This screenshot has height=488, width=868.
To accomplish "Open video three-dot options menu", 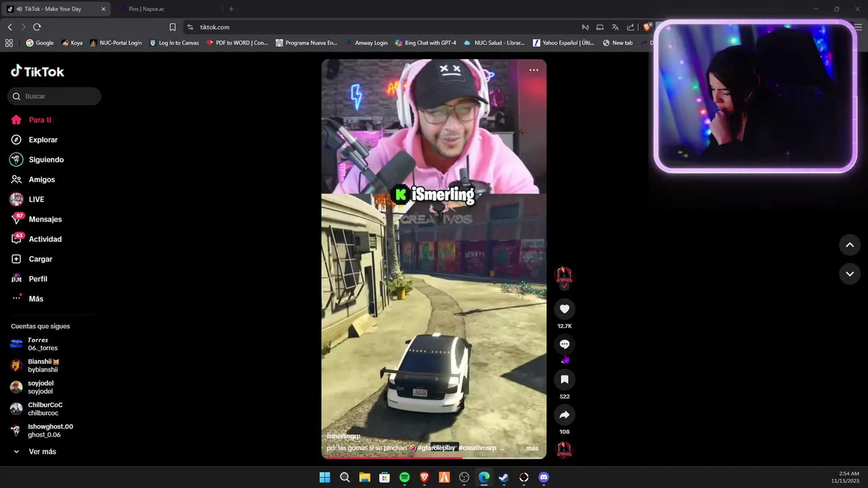I will (534, 70).
